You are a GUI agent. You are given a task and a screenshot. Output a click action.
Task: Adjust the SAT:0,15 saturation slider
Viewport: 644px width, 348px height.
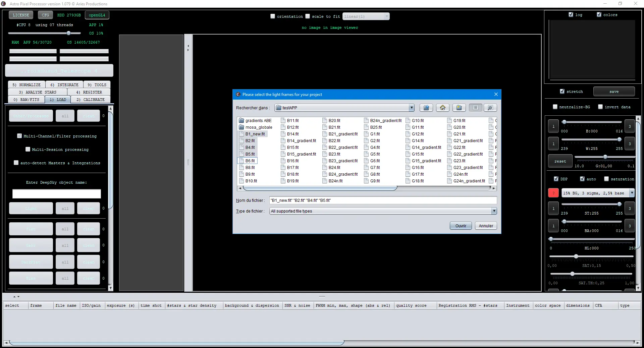click(576, 256)
